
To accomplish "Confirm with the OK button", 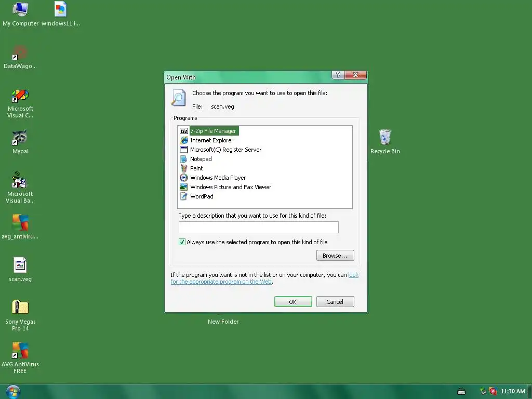I will point(293,302).
